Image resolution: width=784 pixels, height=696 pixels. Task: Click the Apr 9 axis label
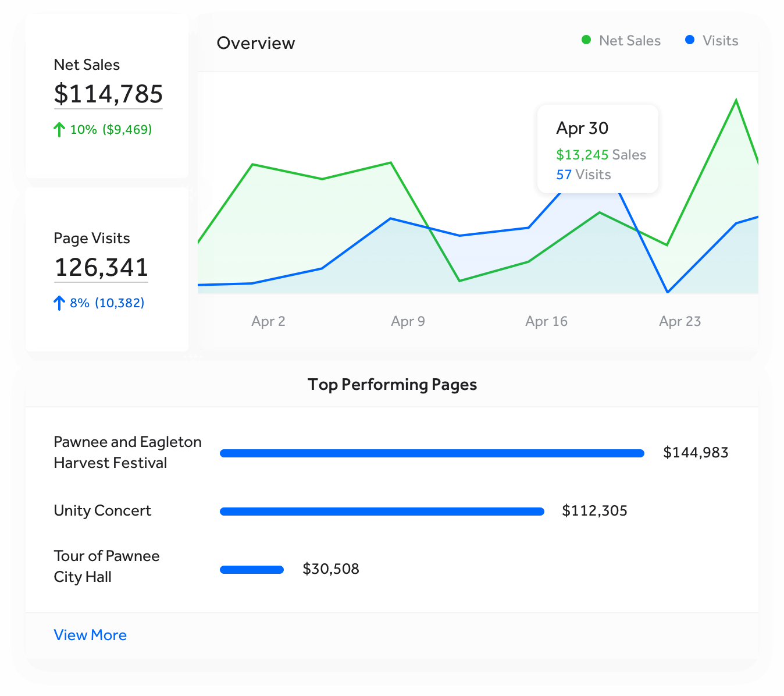[x=408, y=321]
